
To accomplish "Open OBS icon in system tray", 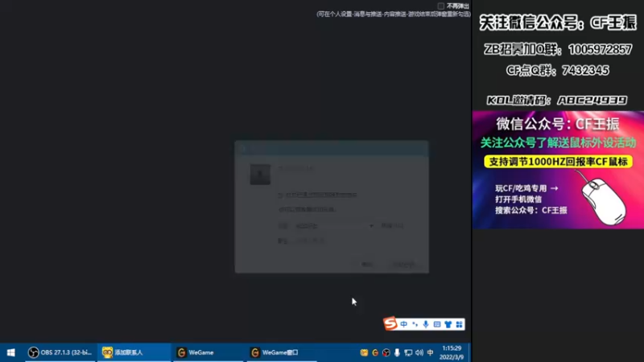I will 386,352.
